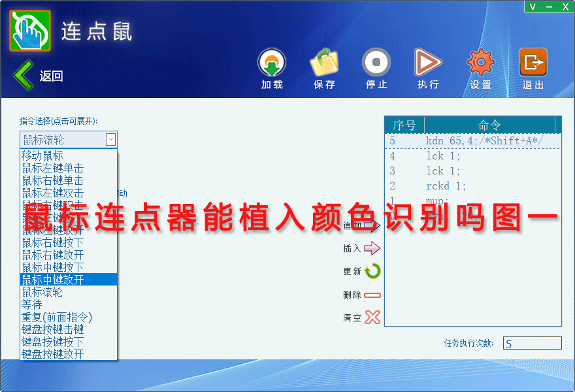Go back using the green 返回 arrow
Viewport: 575px width, 392px height.
(24, 75)
